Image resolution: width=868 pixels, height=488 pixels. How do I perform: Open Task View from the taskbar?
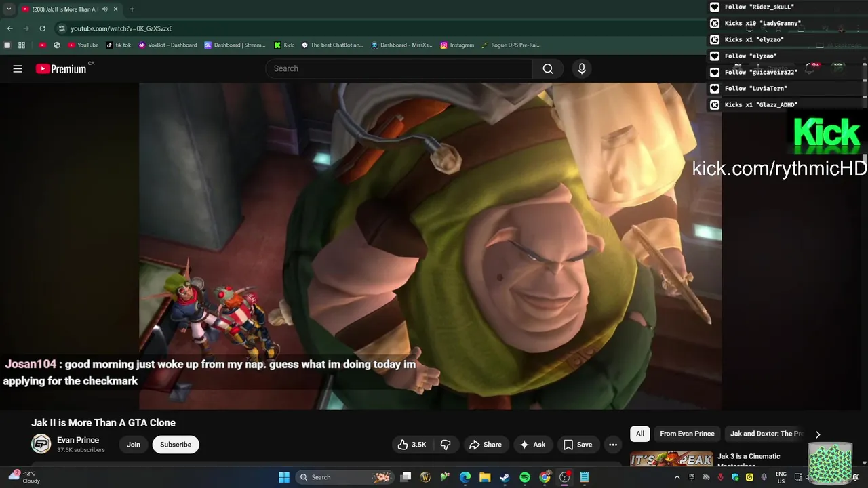(x=406, y=477)
